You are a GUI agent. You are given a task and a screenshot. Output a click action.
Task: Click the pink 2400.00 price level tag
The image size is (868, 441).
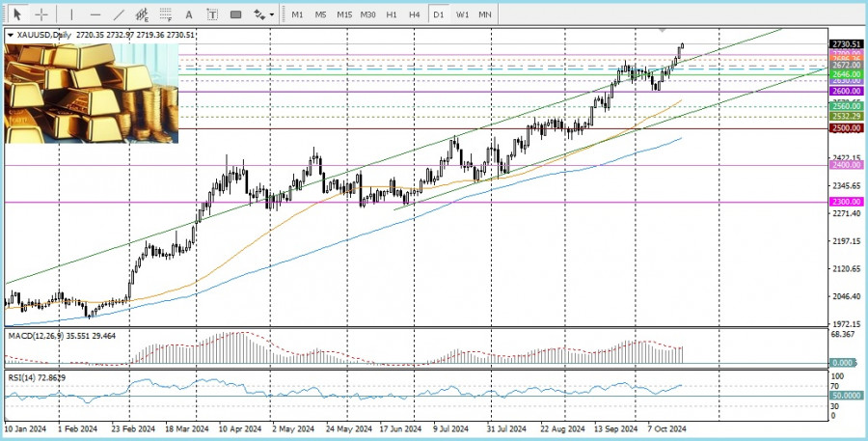click(x=847, y=165)
